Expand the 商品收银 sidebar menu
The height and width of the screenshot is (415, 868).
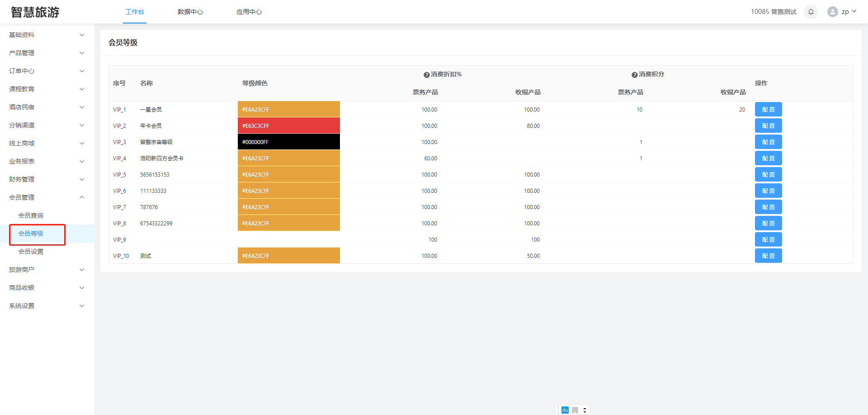click(x=47, y=288)
